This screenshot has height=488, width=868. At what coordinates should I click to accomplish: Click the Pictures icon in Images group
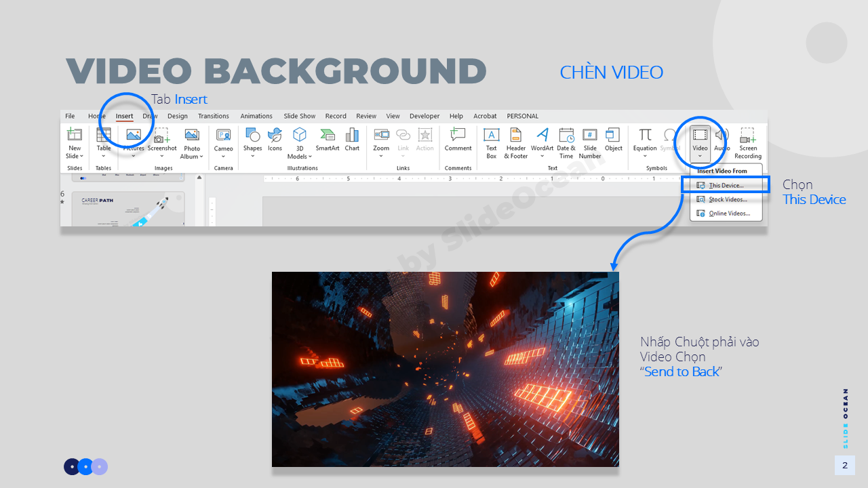134,135
